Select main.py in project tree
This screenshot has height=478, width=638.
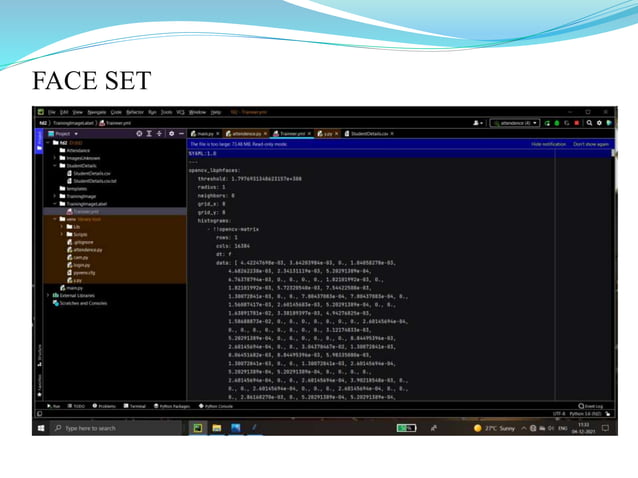coord(71,288)
